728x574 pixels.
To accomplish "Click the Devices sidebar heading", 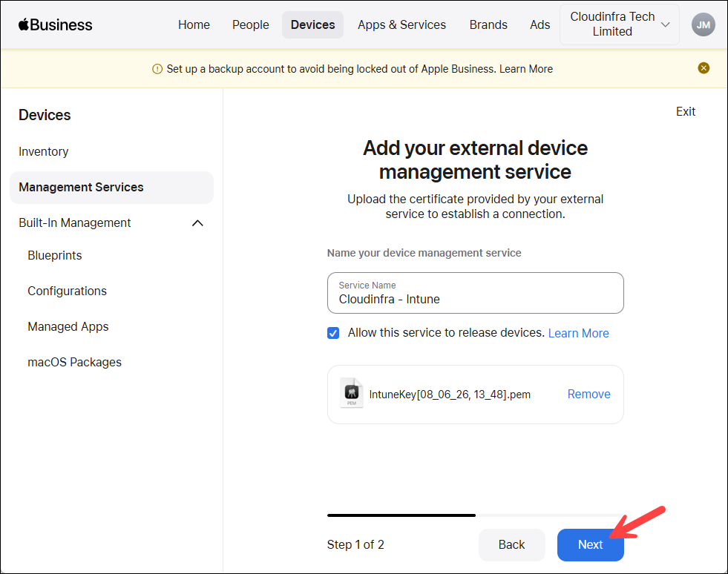I will [x=45, y=115].
